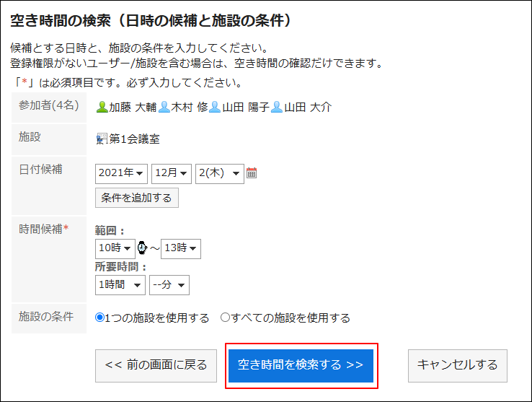Click the green user icon for 加藤 大輔
The width and height of the screenshot is (532, 402).
(x=102, y=107)
